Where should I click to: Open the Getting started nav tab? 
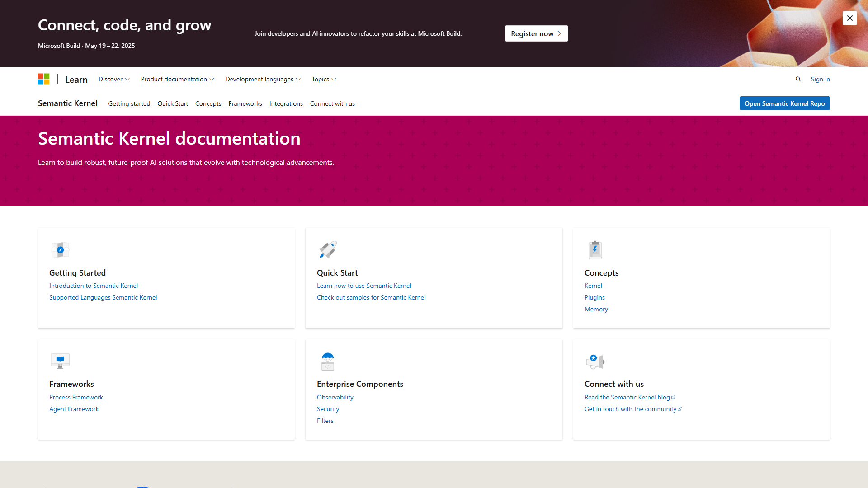(129, 103)
